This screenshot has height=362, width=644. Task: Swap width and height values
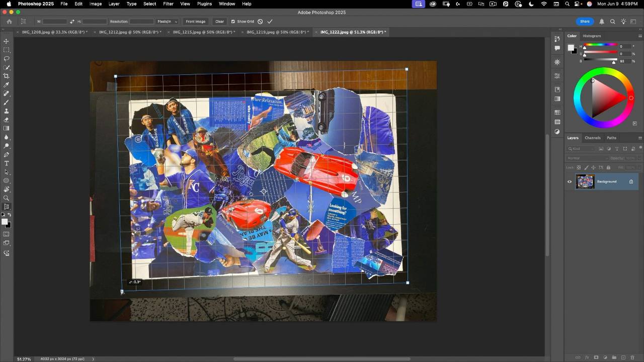[72, 22]
